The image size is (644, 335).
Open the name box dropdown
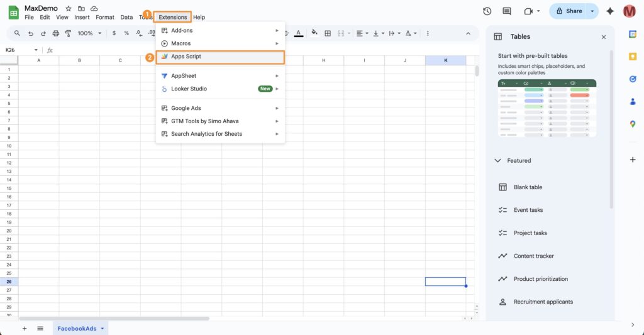coord(36,50)
